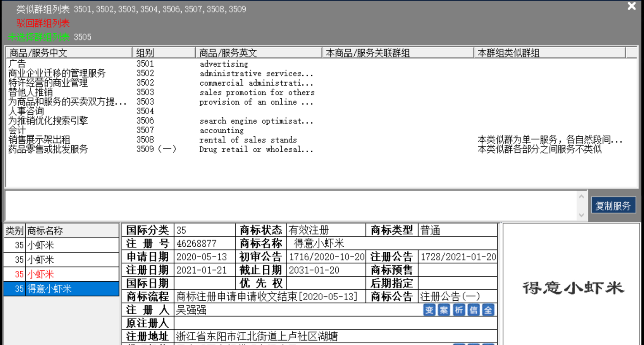Image resolution: width=644 pixels, height=345 pixels.
Task: Click the 复制服务 button
Action: [x=613, y=205]
